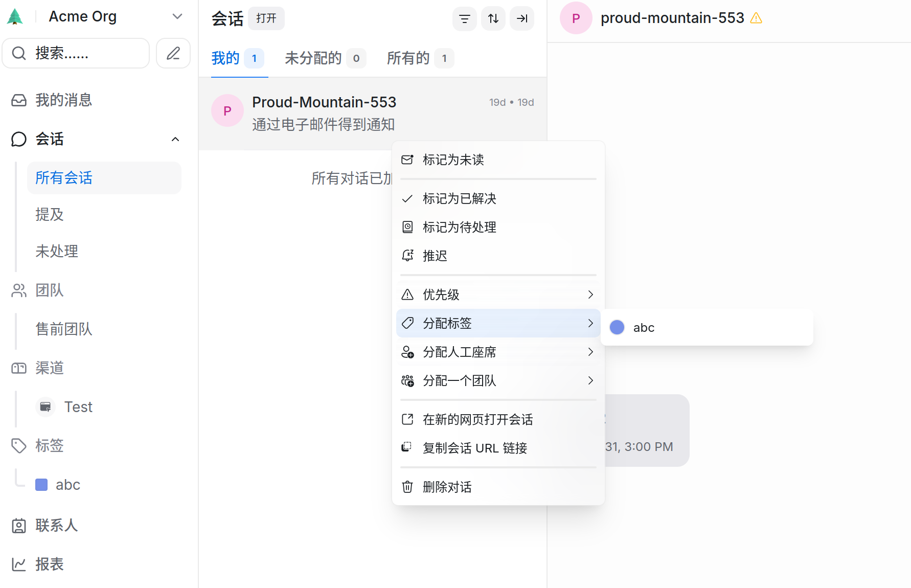Click the 打开 status button

tap(266, 18)
